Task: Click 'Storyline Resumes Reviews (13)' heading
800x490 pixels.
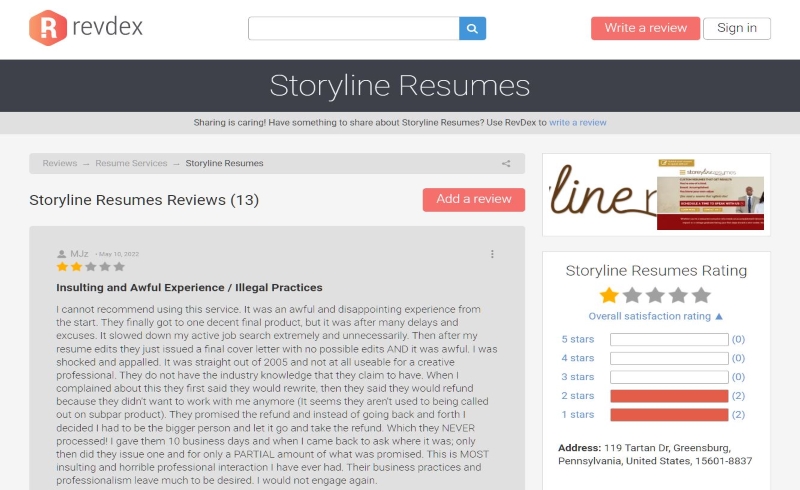Action: tap(144, 200)
